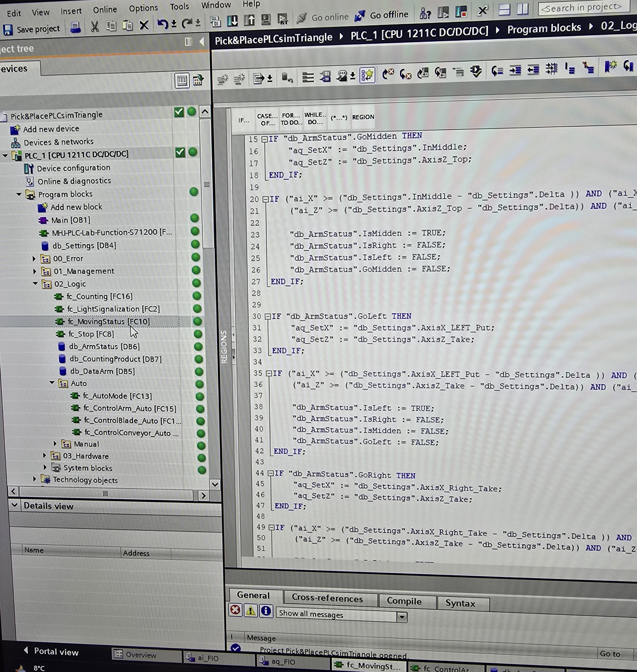Toggle the PLC_1 online status checkmark
The image size is (637, 672).
[180, 152]
